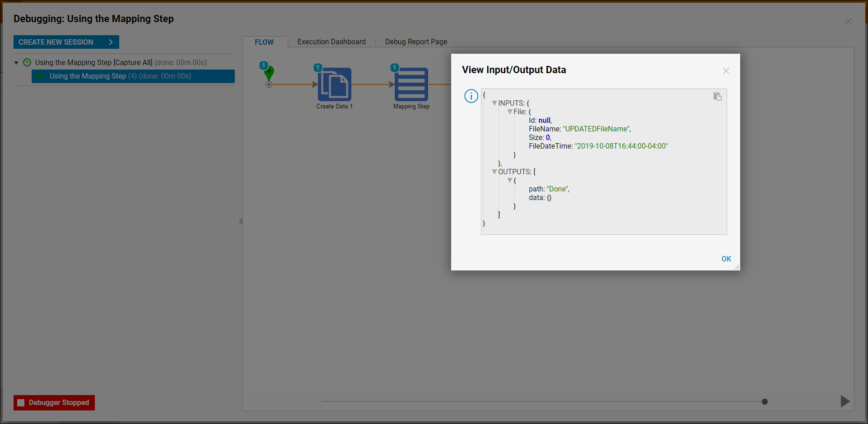Click CREATE NEW SESSION button
Image resolution: width=868 pixels, height=424 pixels.
pyautogui.click(x=66, y=42)
